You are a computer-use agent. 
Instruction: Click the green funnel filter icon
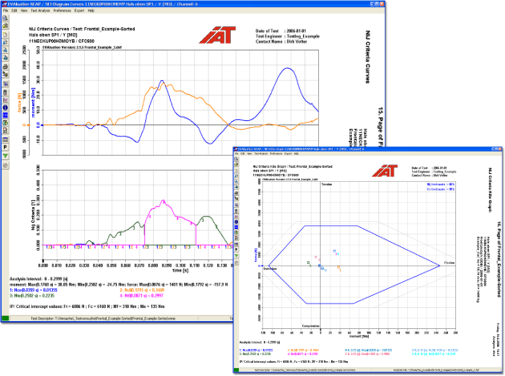(5, 156)
